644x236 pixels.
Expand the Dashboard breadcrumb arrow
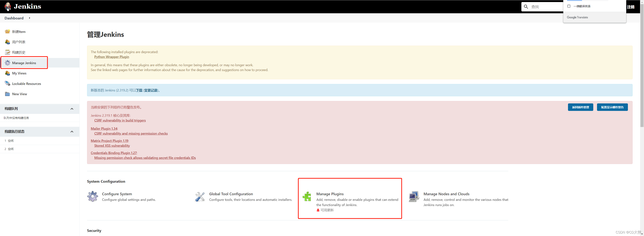[29, 18]
